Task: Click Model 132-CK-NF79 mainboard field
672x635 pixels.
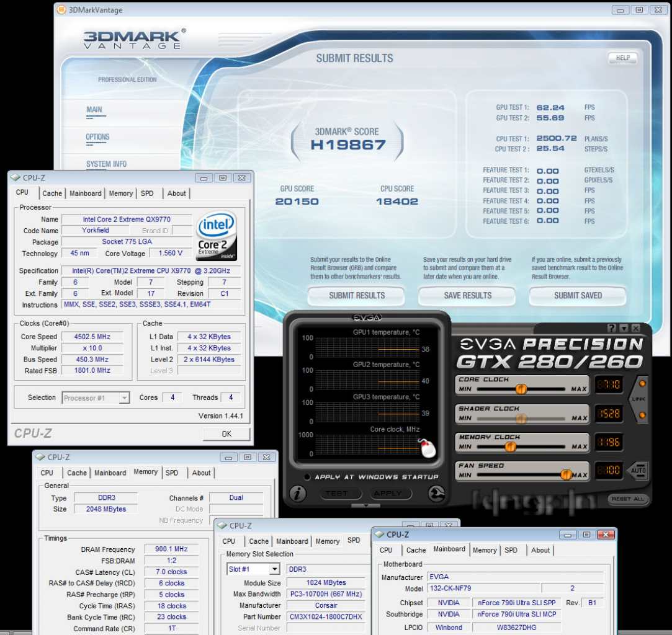Action: [x=484, y=588]
